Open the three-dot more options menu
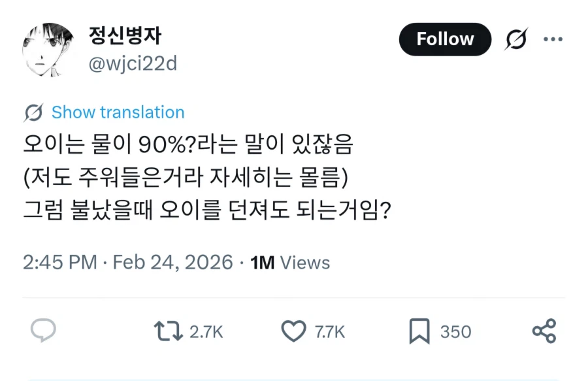588x381 pixels. [x=553, y=39]
